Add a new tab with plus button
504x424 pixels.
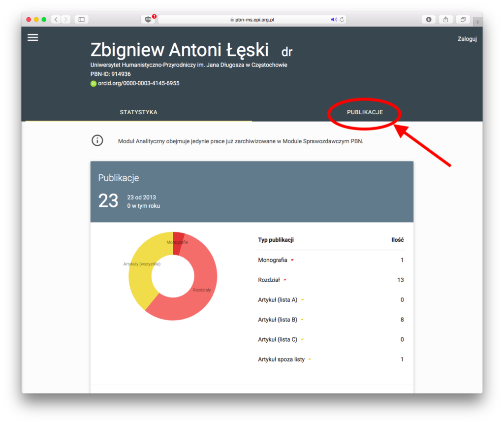tap(477, 22)
